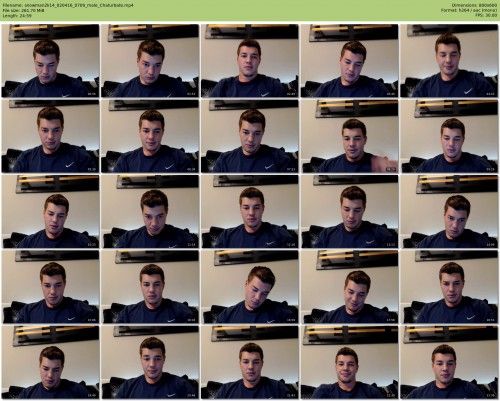Screen dimensions: 500x401
Task: Click the Length line in header
Action: pyautogui.click(x=17, y=15)
